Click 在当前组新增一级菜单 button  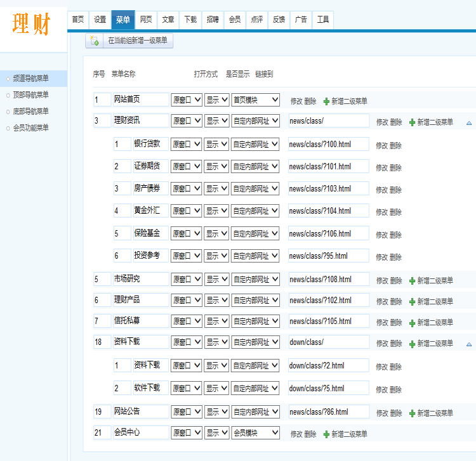coord(137,41)
